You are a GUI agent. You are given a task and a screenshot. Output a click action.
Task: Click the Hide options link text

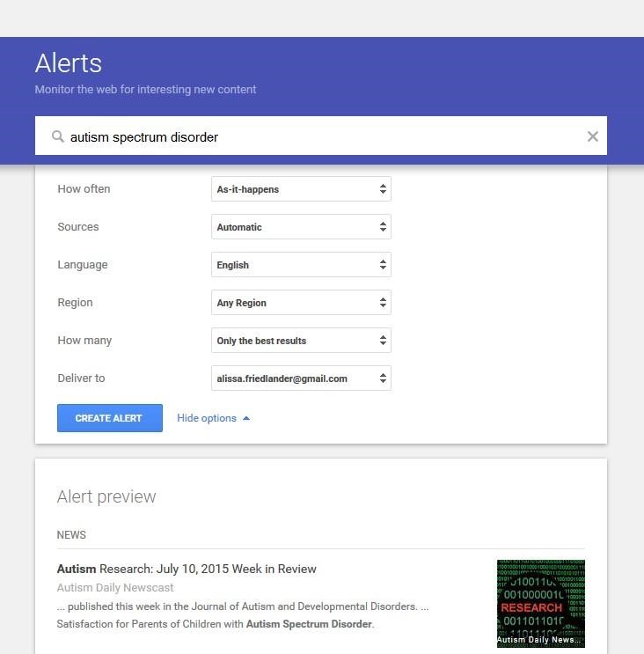click(207, 418)
